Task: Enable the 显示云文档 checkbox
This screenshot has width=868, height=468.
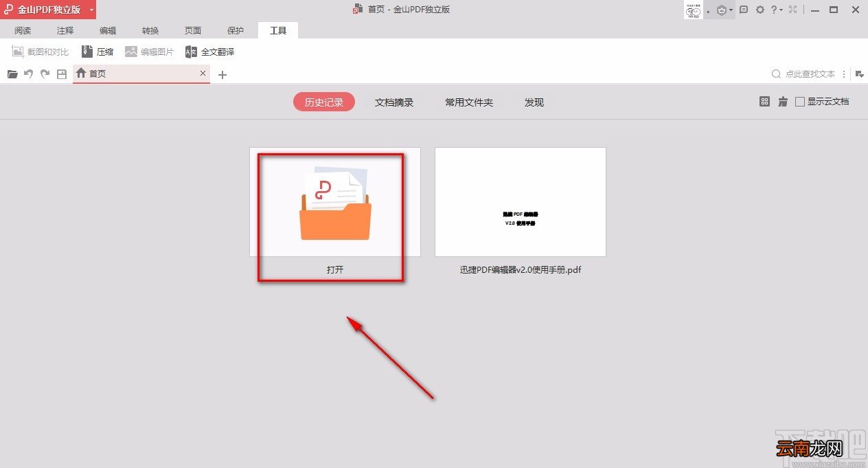Action: [x=800, y=102]
